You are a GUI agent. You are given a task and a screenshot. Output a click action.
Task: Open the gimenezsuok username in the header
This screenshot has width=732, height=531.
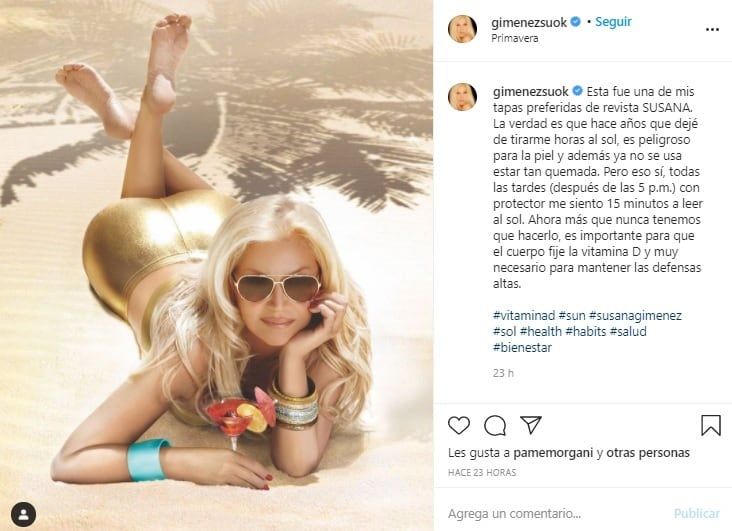pos(529,22)
